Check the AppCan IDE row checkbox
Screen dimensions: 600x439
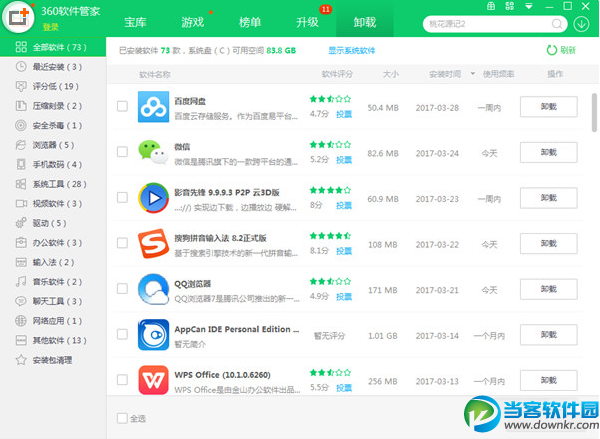point(122,334)
